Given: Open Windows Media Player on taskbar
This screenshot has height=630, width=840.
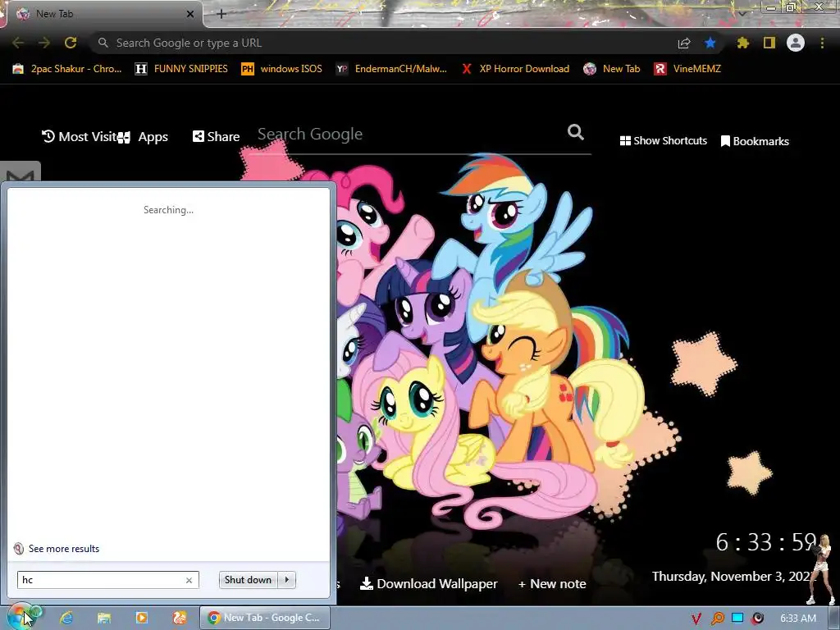Looking at the screenshot, I should pos(141,618).
